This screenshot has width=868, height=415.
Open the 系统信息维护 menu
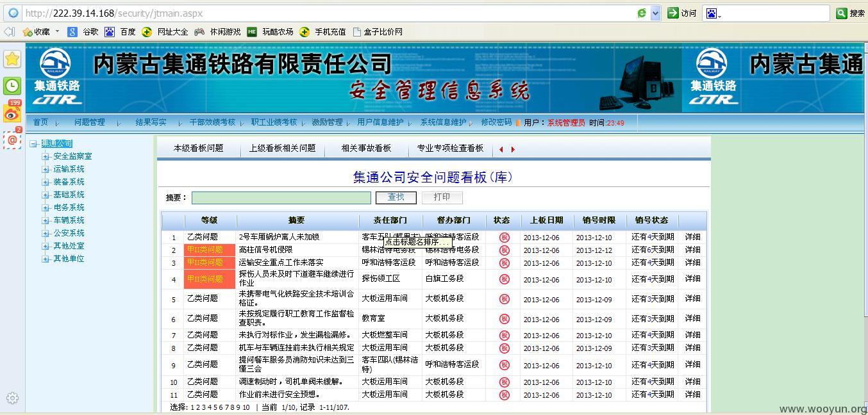443,122
